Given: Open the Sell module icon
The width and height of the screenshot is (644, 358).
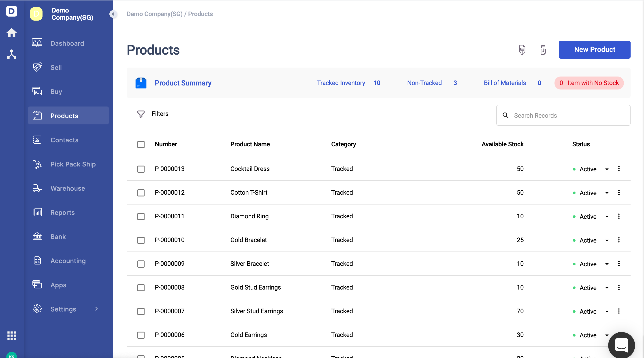Looking at the screenshot, I should coord(37,67).
